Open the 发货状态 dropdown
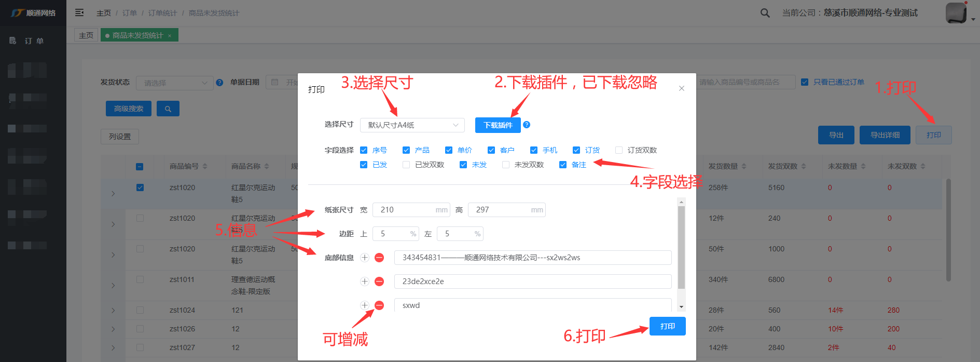 point(174,83)
